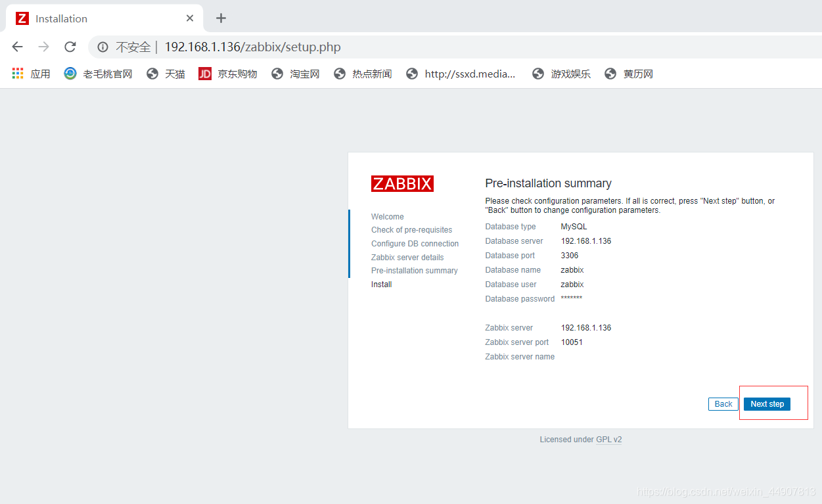Click the database port value 3306
The width and height of the screenshot is (822, 504).
(569, 256)
